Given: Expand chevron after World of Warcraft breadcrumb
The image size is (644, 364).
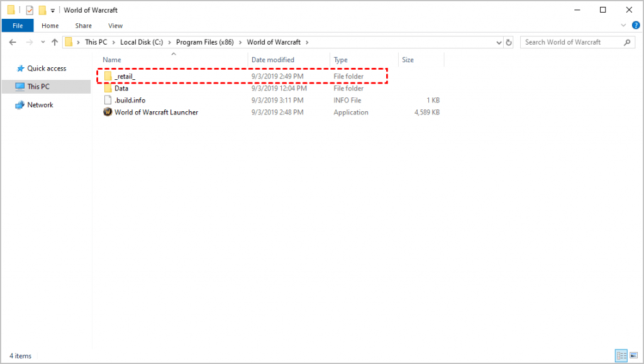Looking at the screenshot, I should [x=307, y=42].
